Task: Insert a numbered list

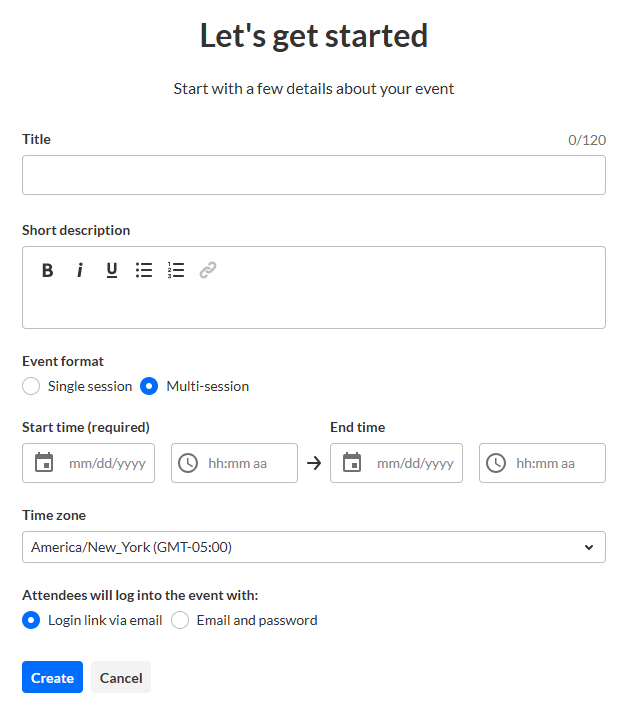Action: [x=176, y=270]
